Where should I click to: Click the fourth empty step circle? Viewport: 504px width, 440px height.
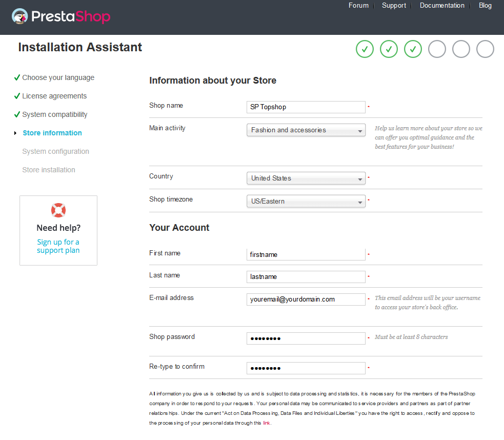coord(437,49)
